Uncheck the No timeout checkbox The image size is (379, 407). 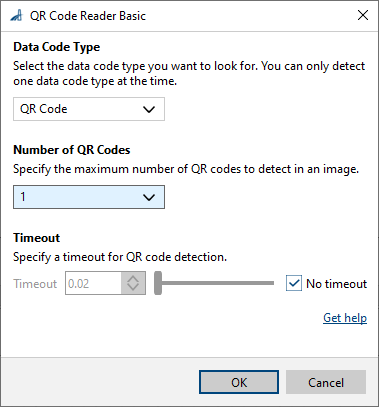pos(294,283)
